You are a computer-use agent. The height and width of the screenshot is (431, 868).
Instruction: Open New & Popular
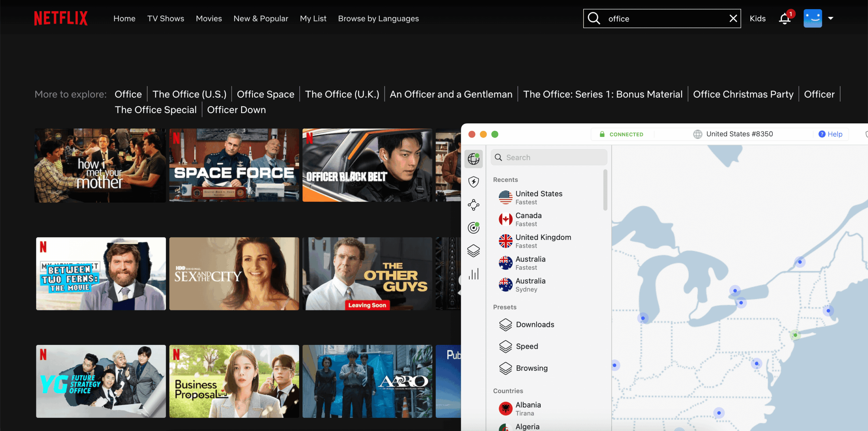pyautogui.click(x=261, y=19)
